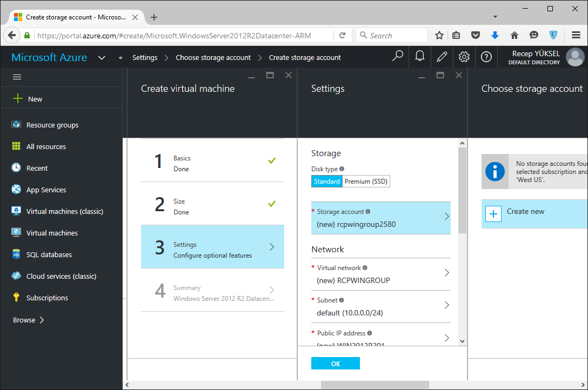Image resolution: width=588 pixels, height=390 pixels.
Task: Select Standard disk type
Action: tap(326, 181)
